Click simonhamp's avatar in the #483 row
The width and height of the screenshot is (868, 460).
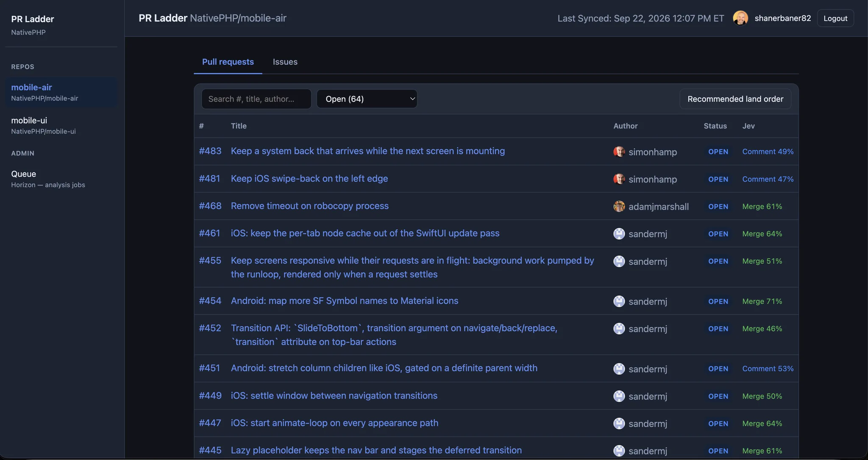(x=619, y=152)
